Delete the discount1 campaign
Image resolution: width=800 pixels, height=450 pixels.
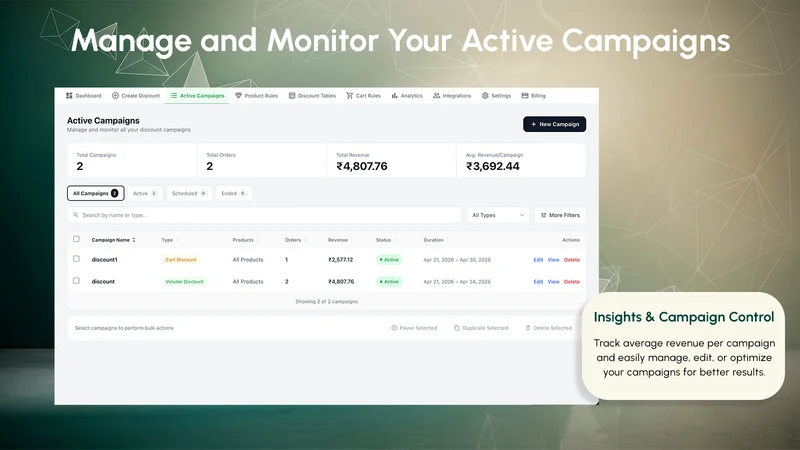[x=572, y=260]
